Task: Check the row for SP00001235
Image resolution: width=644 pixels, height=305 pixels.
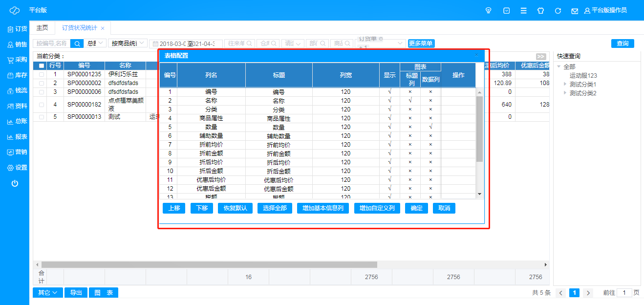Action: [42, 74]
